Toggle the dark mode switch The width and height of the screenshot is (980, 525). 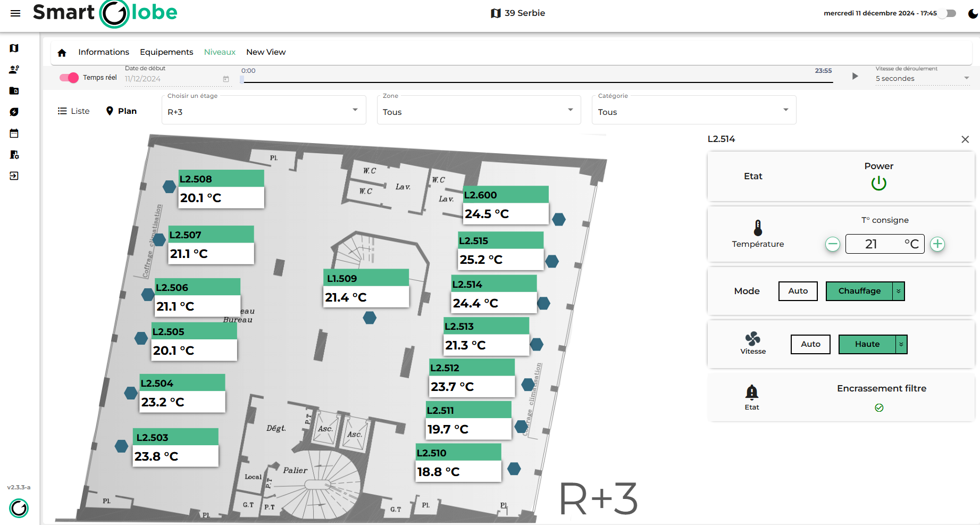947,13
